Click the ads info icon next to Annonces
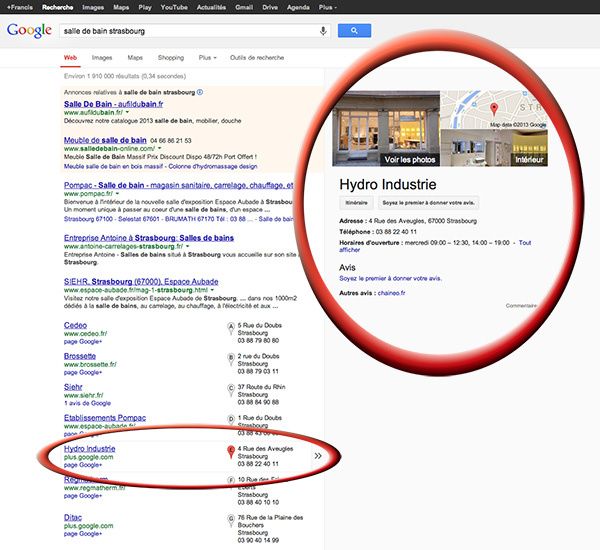This screenshot has width=600, height=550. 200,92
